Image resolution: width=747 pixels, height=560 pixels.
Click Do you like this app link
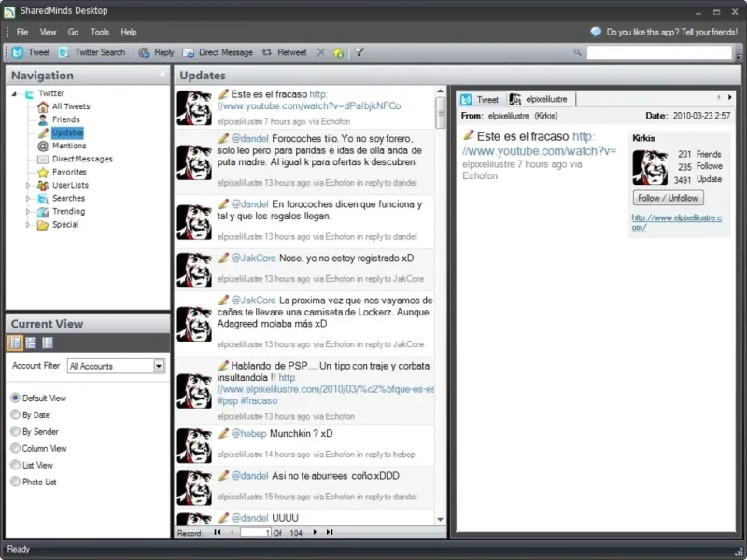click(x=671, y=32)
